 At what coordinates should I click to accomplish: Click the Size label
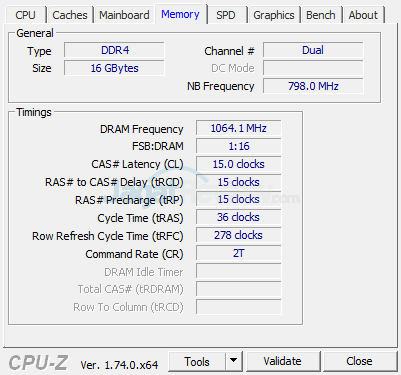point(42,68)
